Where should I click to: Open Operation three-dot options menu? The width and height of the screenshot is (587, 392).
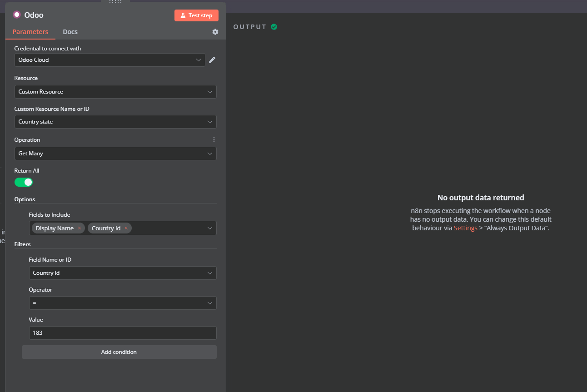(214, 139)
